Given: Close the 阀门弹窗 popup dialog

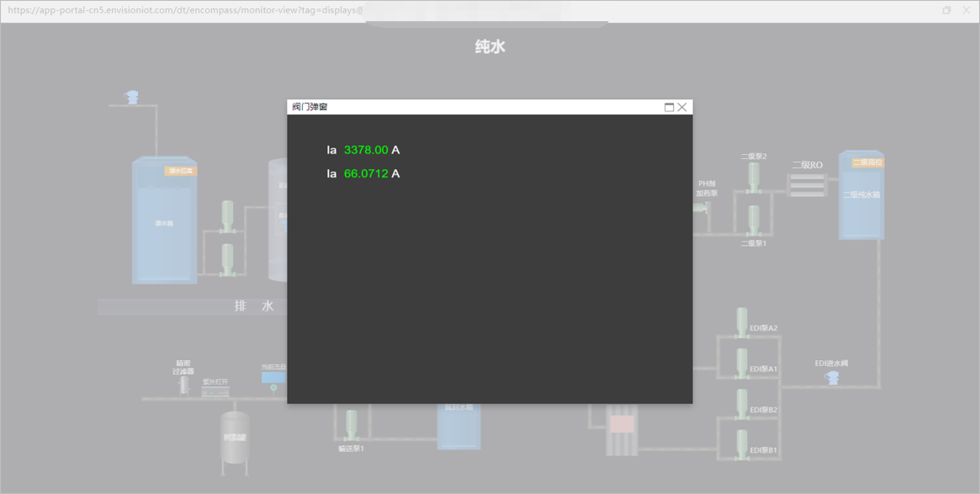Looking at the screenshot, I should (682, 107).
